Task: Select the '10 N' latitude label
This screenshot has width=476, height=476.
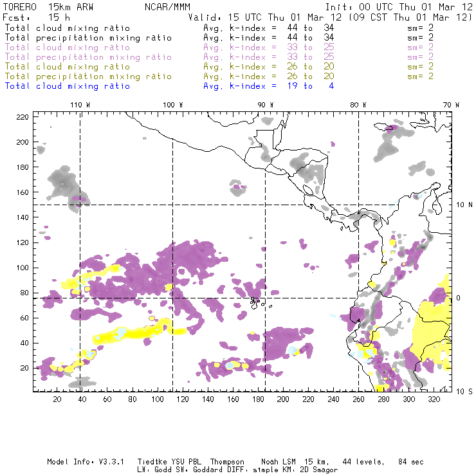Action: [464, 205]
